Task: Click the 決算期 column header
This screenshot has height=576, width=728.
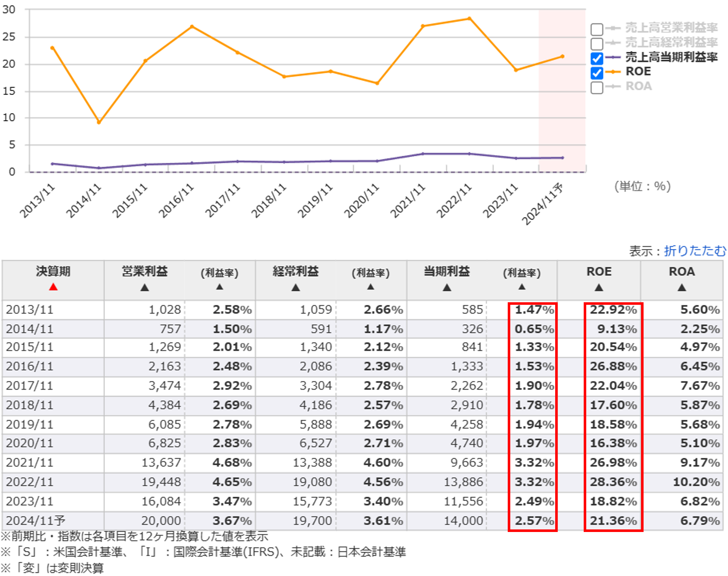Action: [x=53, y=271]
